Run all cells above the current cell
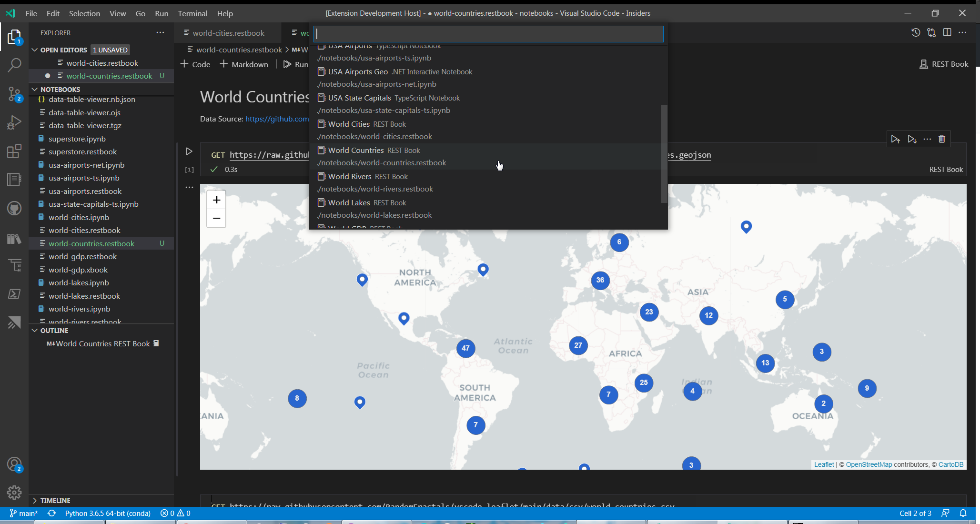Screen dimensions: 980x524 coord(896,139)
